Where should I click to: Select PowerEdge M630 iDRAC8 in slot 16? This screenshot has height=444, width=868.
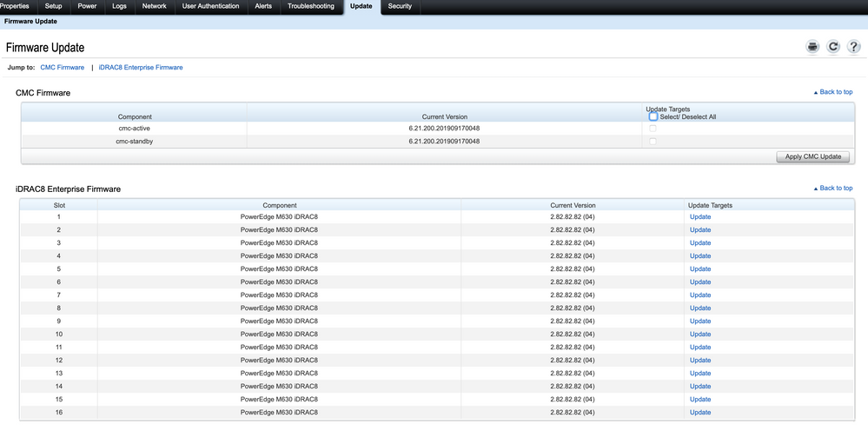coord(279,413)
